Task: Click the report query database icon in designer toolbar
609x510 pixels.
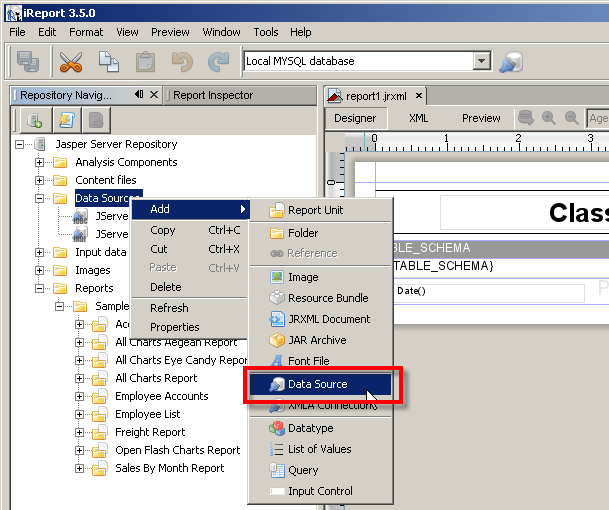Action: tap(526, 117)
